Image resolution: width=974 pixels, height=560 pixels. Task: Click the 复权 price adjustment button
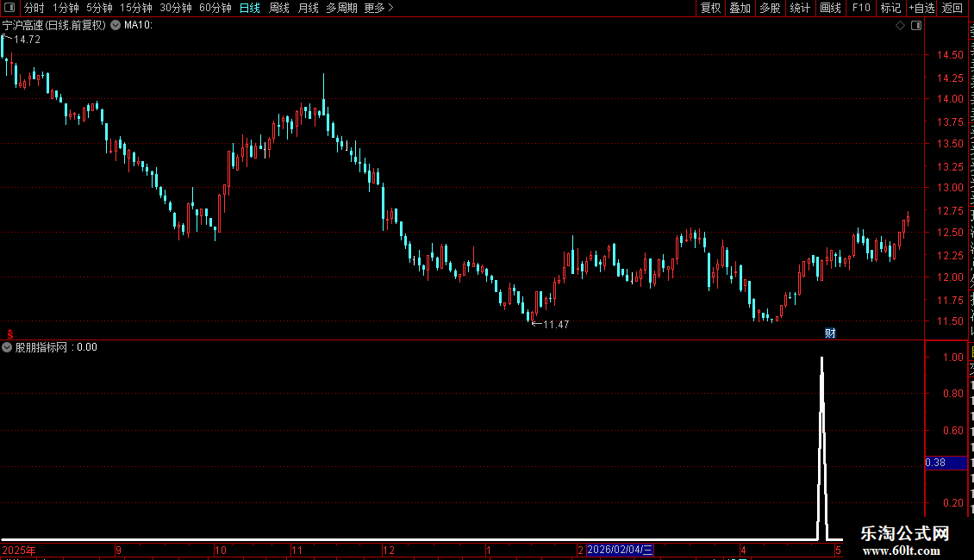click(710, 8)
